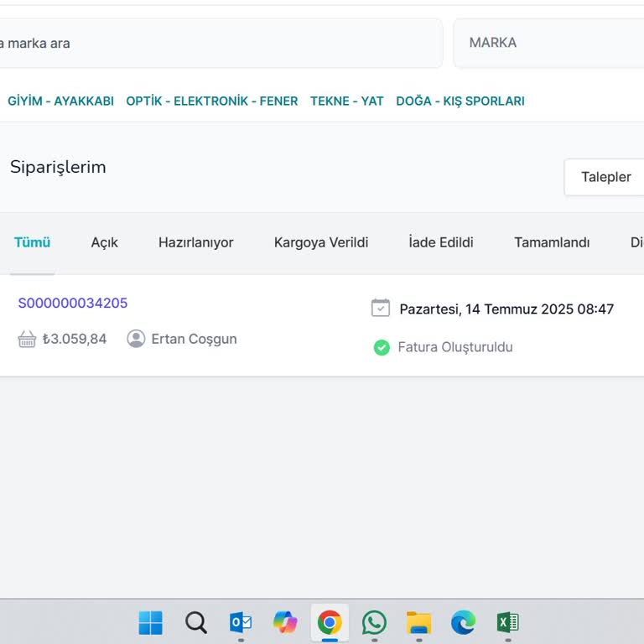The width and height of the screenshot is (644, 644).
Task: Click the basket icon beside order total
Action: pos(27,339)
